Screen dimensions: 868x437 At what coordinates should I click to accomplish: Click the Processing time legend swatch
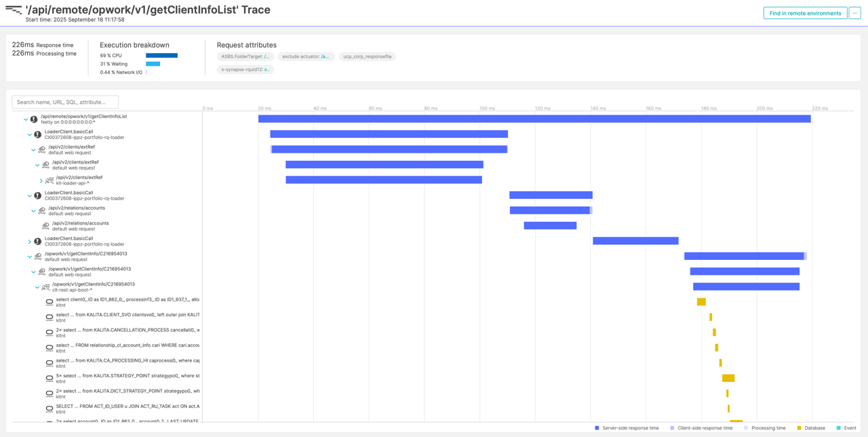(x=746, y=428)
